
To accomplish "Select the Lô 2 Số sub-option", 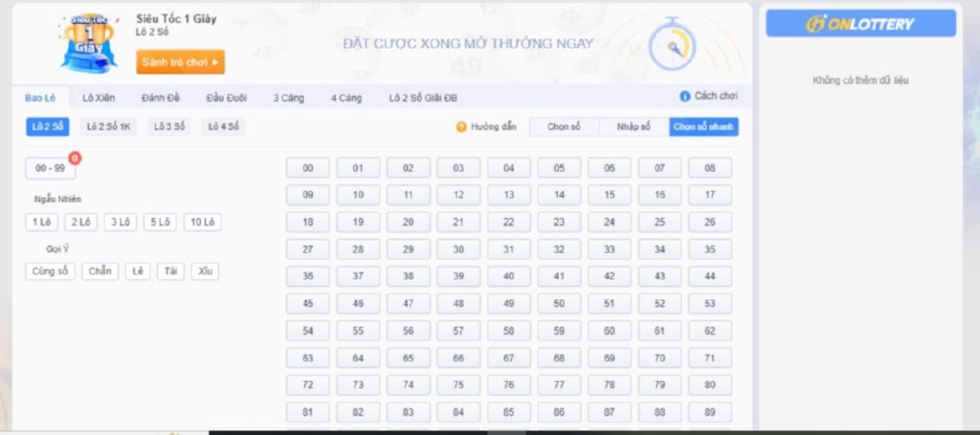I will (48, 127).
